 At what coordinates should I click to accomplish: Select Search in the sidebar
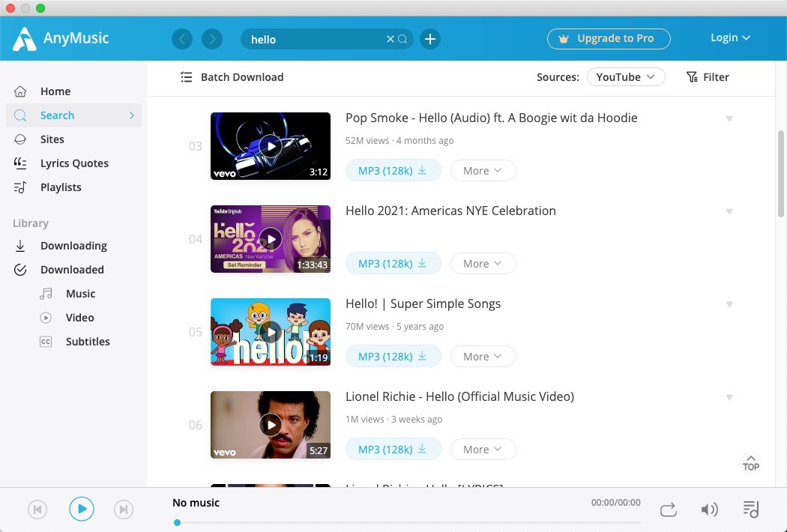pos(73,115)
